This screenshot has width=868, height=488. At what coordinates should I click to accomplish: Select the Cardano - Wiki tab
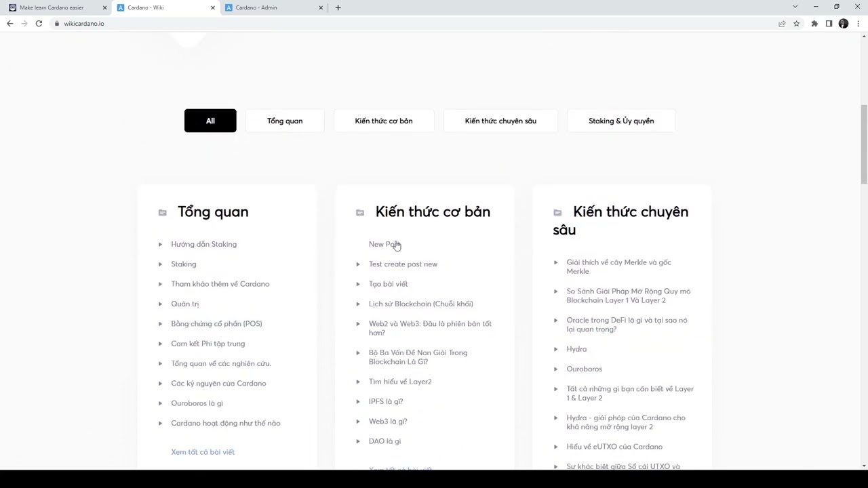[166, 7]
